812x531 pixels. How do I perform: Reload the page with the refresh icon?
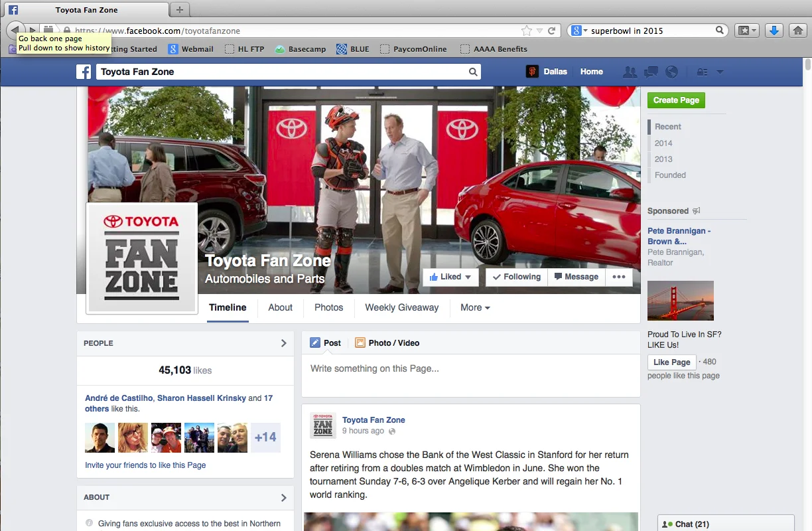[551, 31]
